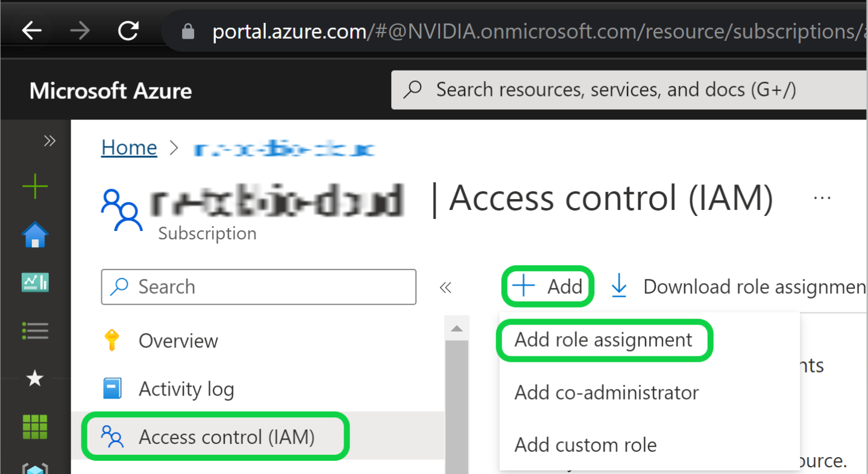The image size is (868, 474).
Task: Follow the Home breadcrumb link
Action: (129, 148)
